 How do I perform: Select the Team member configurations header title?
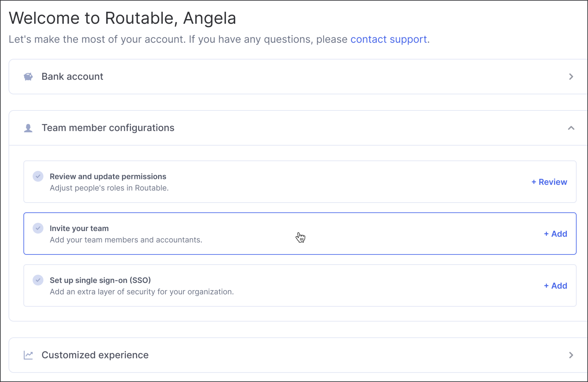pyautogui.click(x=108, y=128)
